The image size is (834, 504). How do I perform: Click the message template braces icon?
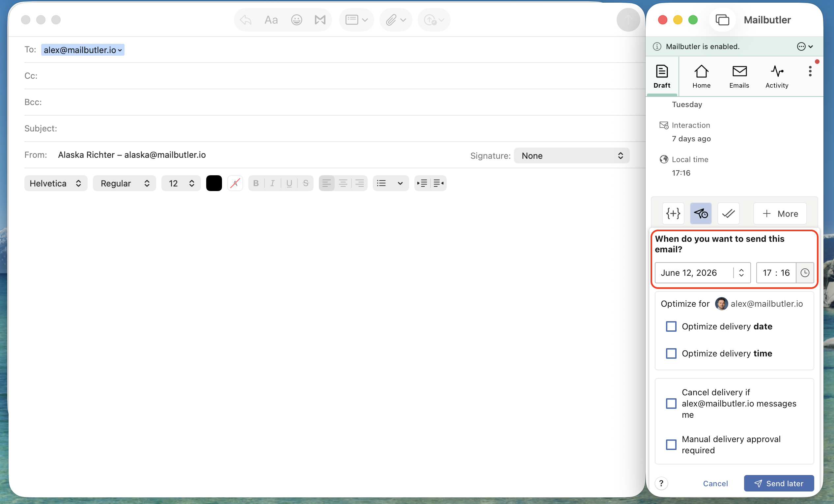(x=673, y=213)
